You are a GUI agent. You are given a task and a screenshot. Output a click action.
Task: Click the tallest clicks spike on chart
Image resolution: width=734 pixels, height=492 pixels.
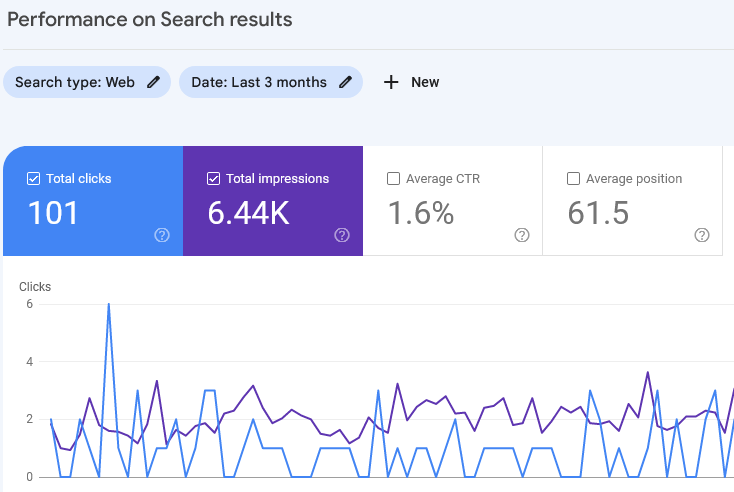[108, 305]
